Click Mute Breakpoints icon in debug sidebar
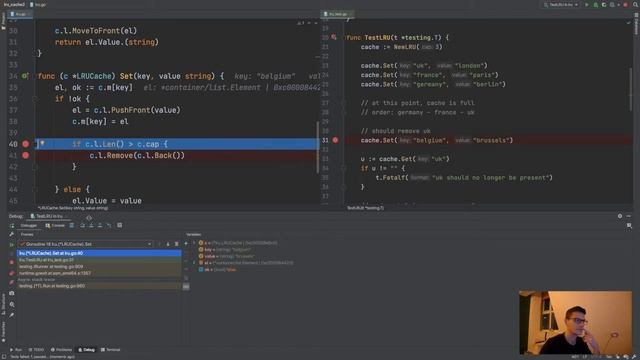Viewport: 640px width, 360px height. (x=12, y=282)
